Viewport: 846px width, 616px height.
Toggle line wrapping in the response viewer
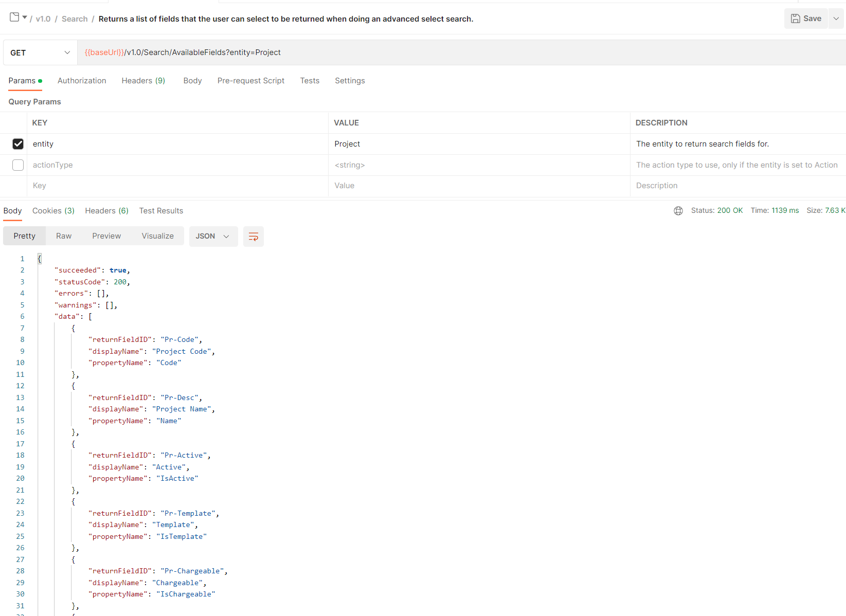point(253,236)
